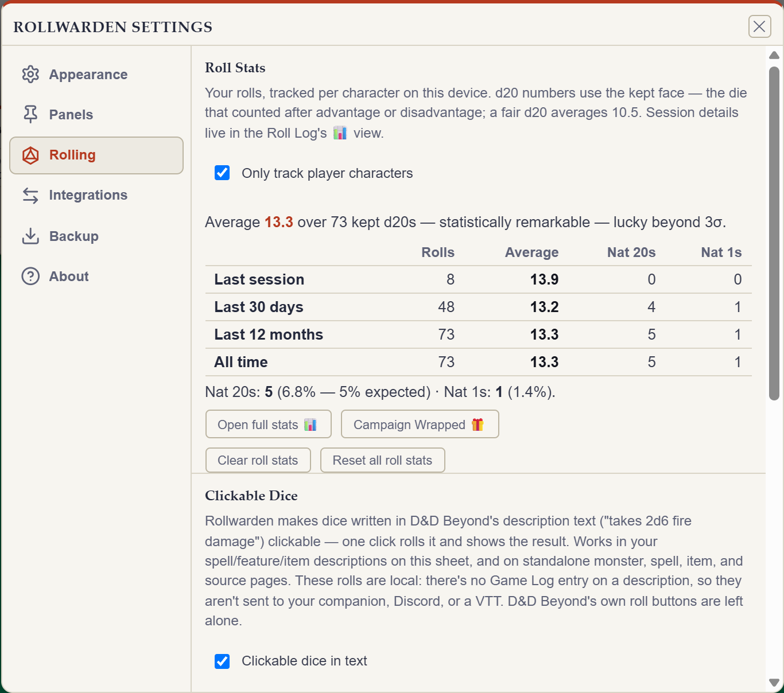The image size is (784, 693).
Task: Launch Campaign Wrapped
Action: [420, 425]
